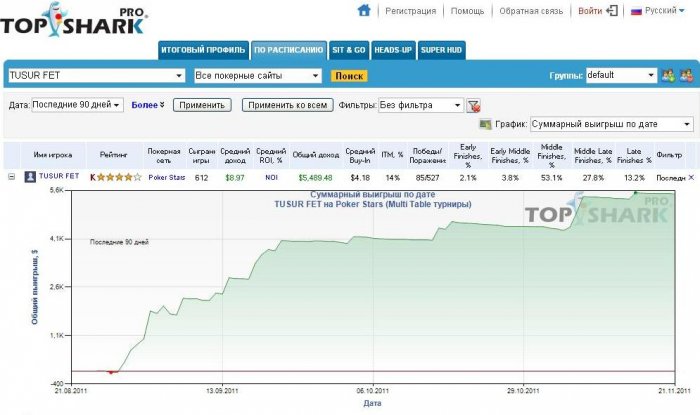Open the График type dropdown
700x415 pixels.
[612, 124]
